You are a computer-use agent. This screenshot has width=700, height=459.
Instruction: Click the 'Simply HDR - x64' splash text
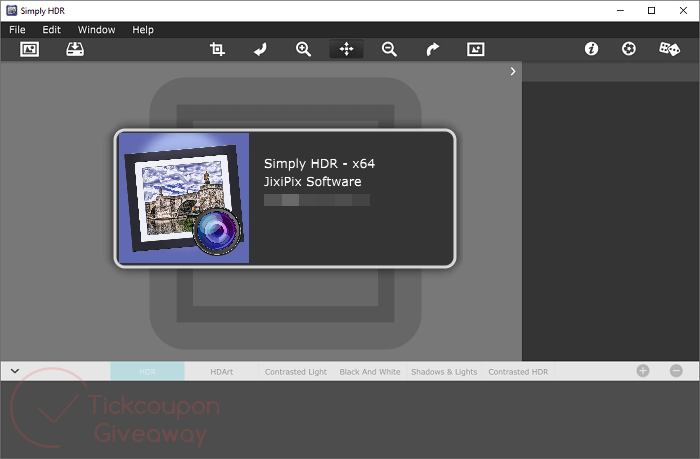(319, 164)
